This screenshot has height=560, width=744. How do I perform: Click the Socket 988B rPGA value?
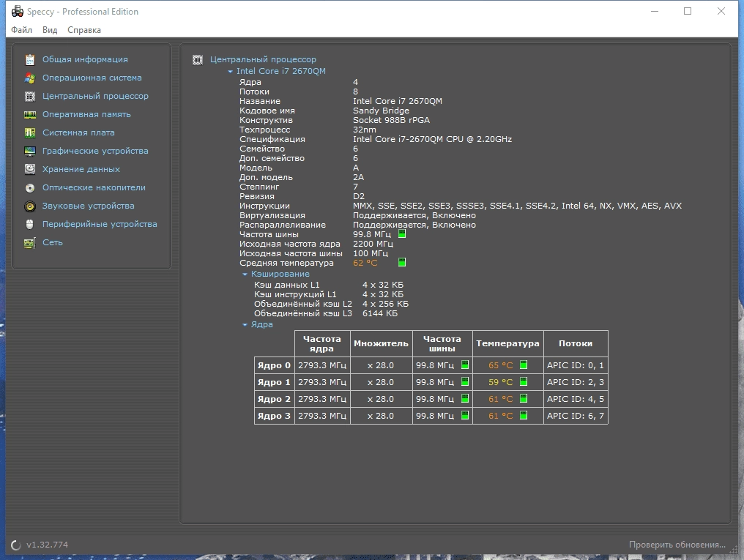[392, 120]
